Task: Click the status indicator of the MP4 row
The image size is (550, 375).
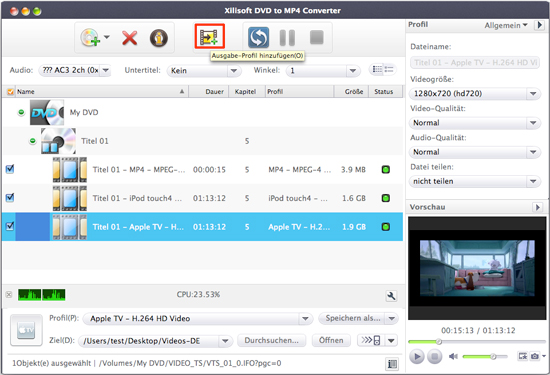Action: [x=385, y=170]
